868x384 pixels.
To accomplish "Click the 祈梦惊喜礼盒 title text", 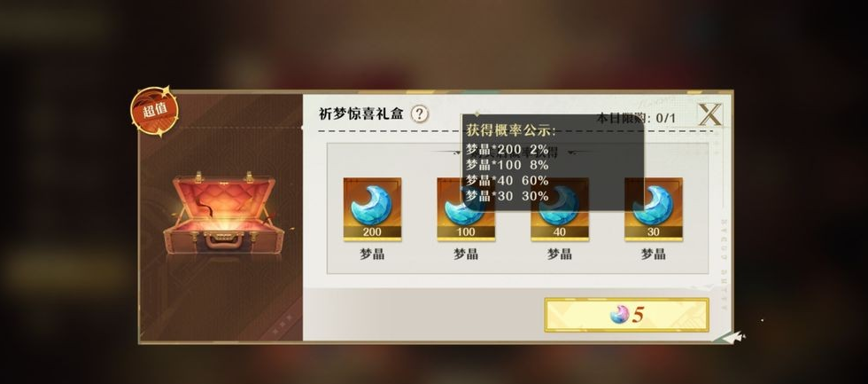I will 361,114.
